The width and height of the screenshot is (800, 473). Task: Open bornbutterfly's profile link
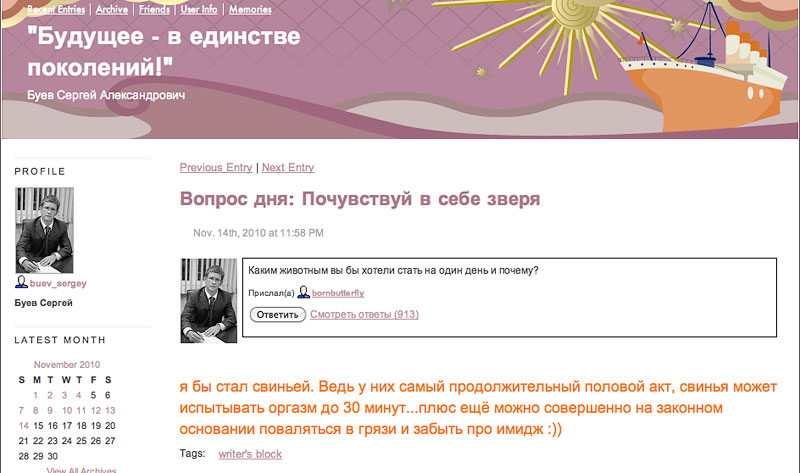[x=338, y=294]
